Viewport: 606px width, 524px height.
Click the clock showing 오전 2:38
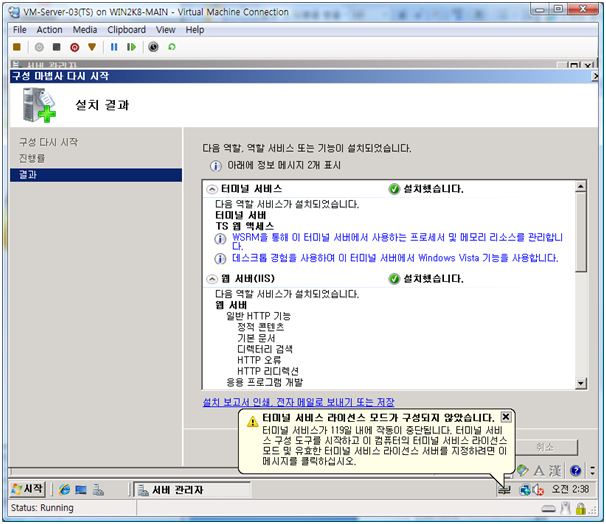(x=570, y=489)
